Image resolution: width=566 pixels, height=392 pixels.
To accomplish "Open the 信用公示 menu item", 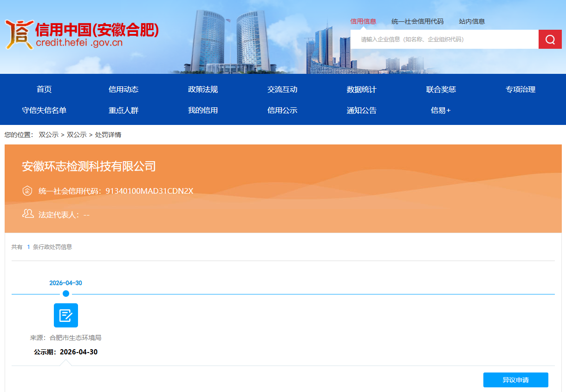I will [x=282, y=111].
